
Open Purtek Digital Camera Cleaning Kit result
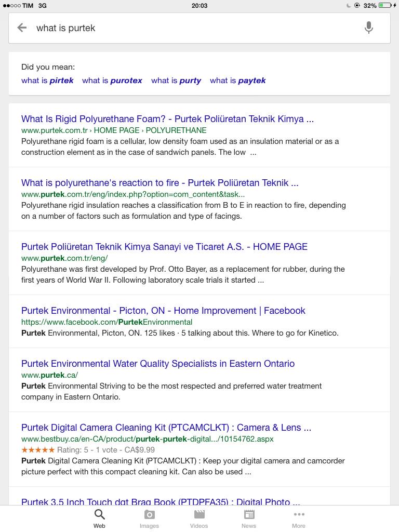coord(166,428)
